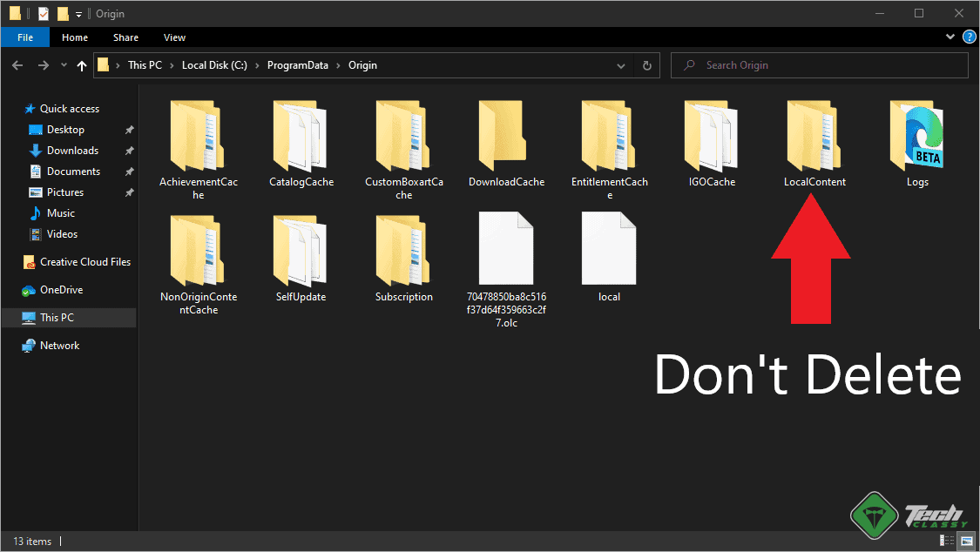Open the address bar history dropdown

620,65
